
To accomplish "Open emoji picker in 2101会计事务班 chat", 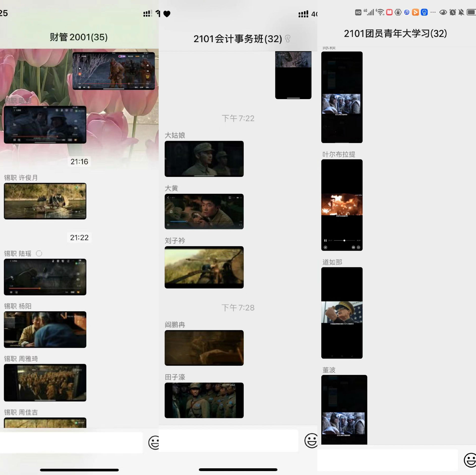I will [x=311, y=440].
